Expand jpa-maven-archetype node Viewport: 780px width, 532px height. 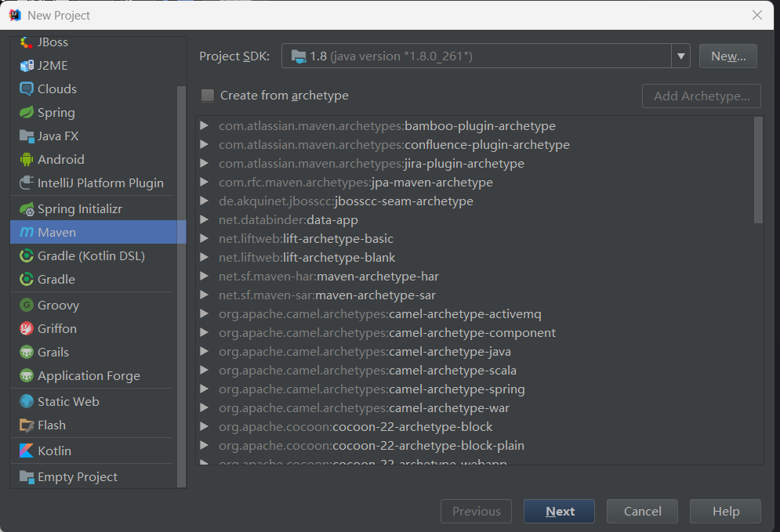tap(204, 183)
